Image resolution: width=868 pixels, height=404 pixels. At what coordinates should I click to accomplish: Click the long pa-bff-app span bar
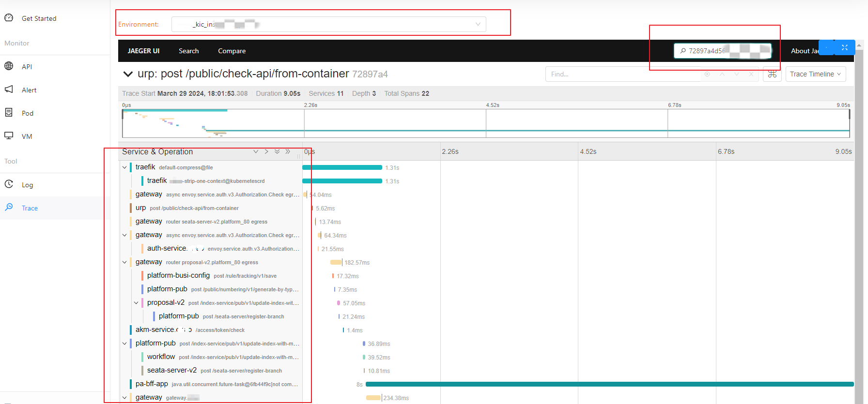tap(609, 384)
